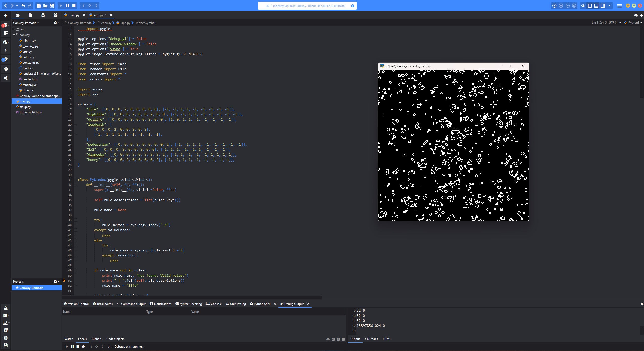Click the top toolbar Step Out icon
This screenshot has width=644, height=351.
(x=96, y=6)
